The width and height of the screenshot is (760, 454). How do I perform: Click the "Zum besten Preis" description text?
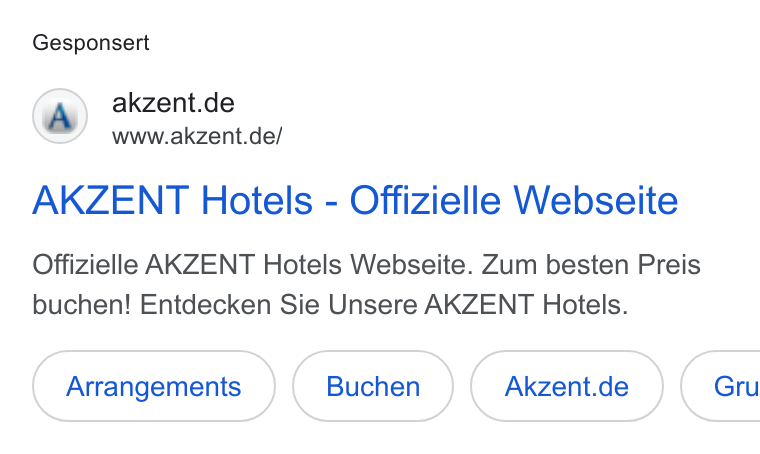[591, 265]
